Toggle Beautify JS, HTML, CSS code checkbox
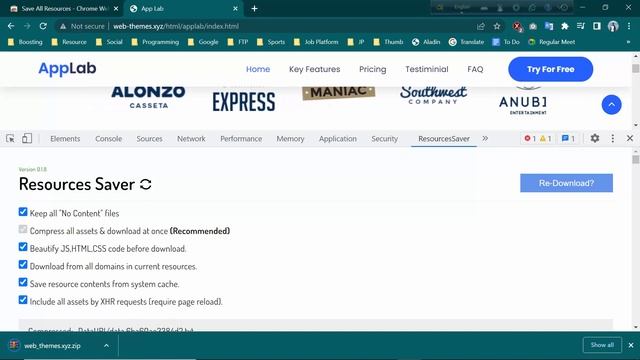 point(23,247)
